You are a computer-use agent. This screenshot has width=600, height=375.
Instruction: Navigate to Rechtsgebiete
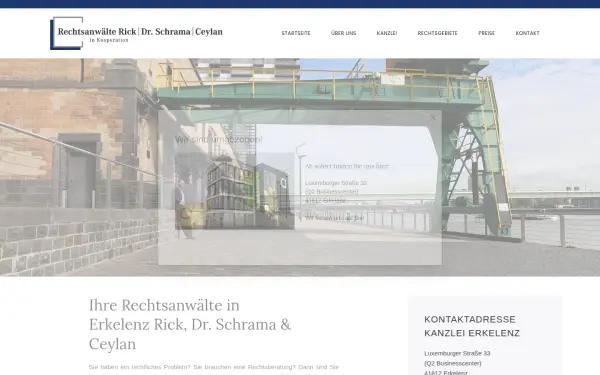[x=437, y=33]
